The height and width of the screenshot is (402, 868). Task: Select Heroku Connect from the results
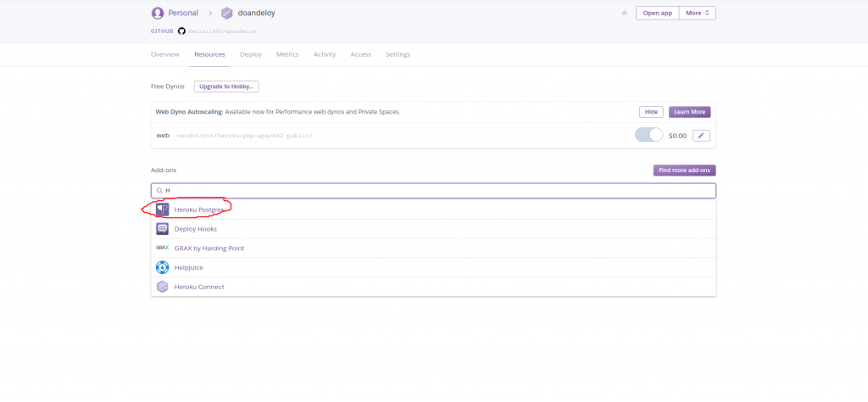click(433, 287)
